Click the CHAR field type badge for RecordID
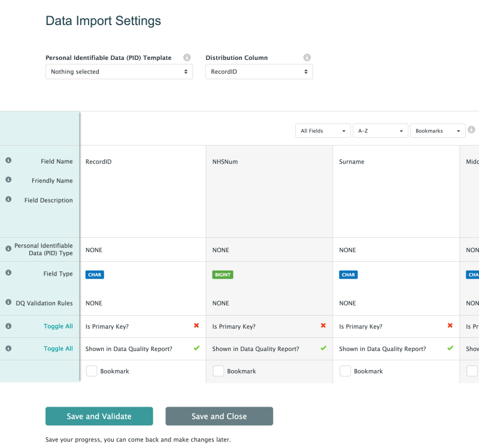This screenshot has height=448, width=479. [x=95, y=274]
